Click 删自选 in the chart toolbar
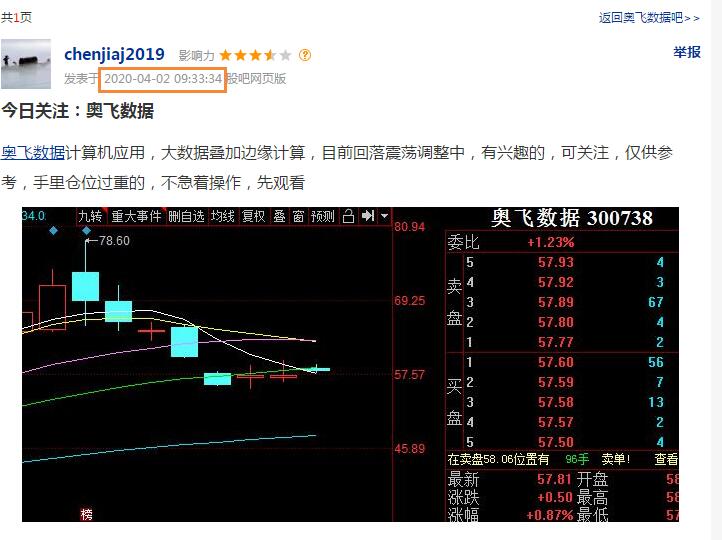722x540 pixels. 186,216
